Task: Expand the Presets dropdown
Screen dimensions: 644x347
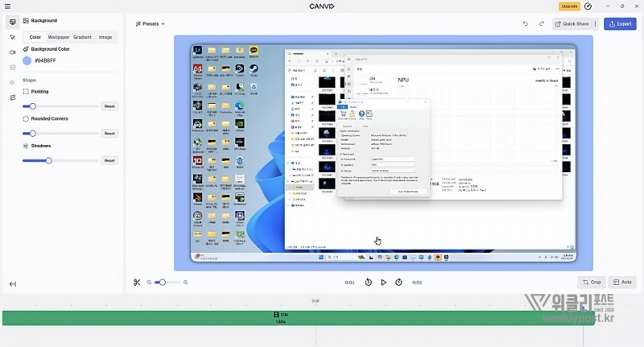Action: 150,24
